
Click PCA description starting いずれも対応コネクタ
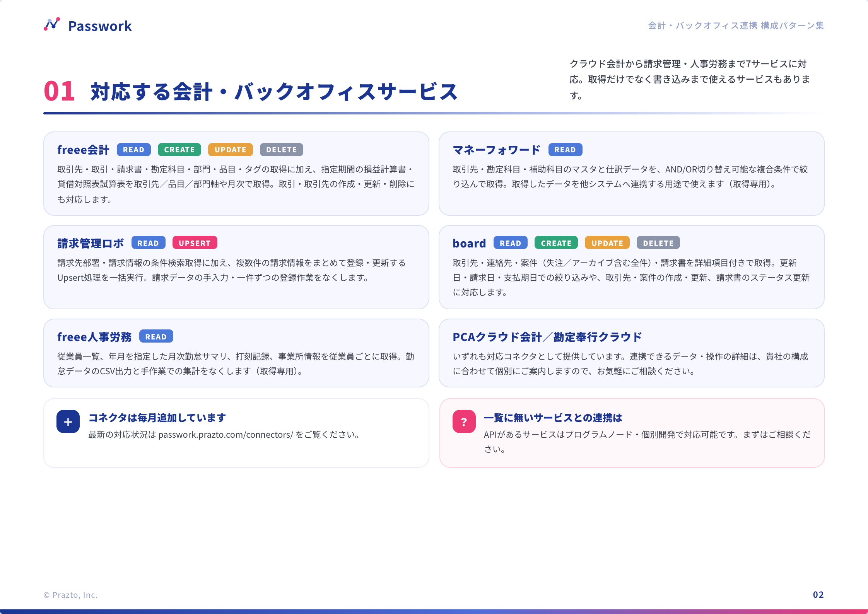(630, 364)
